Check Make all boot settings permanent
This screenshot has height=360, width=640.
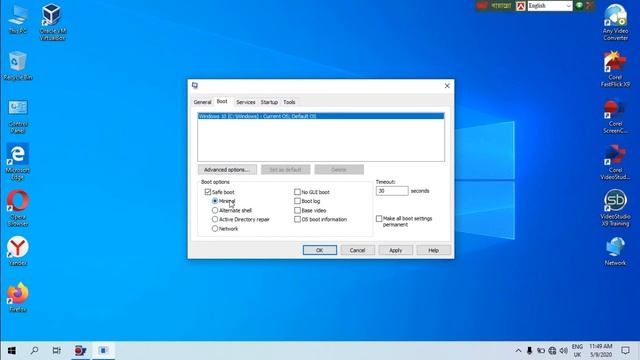pyautogui.click(x=379, y=219)
